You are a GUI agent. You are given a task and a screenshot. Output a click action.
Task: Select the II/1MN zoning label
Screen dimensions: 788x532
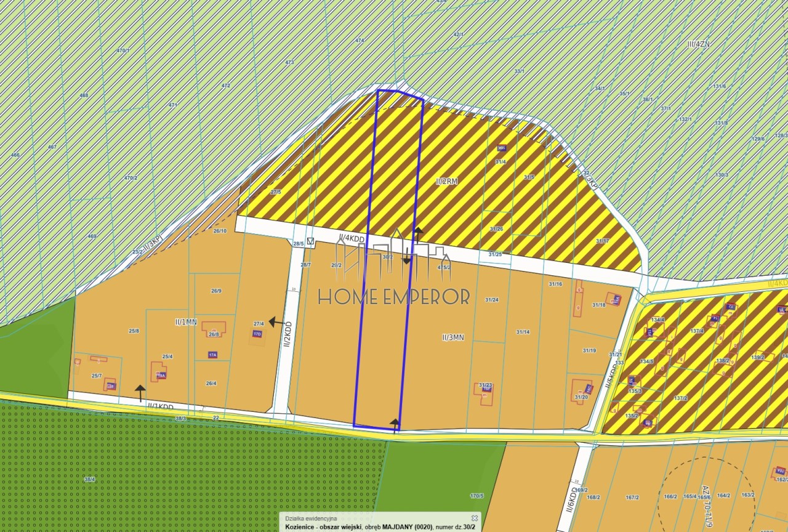(186, 322)
